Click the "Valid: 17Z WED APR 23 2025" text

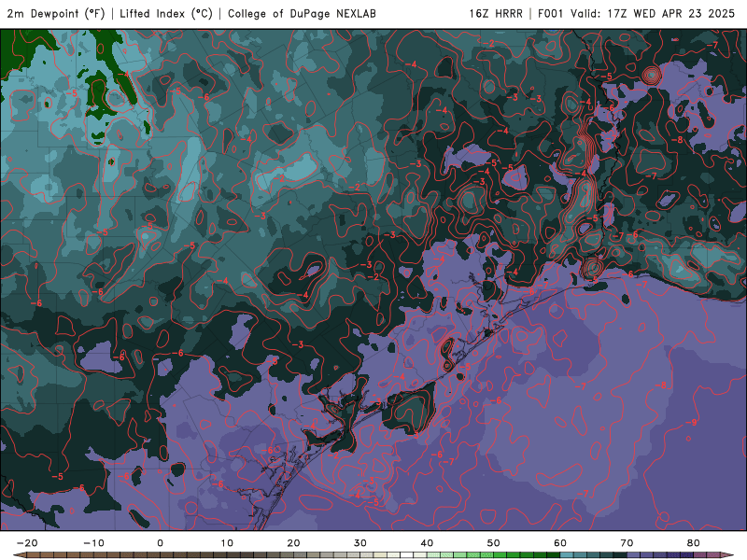click(653, 13)
